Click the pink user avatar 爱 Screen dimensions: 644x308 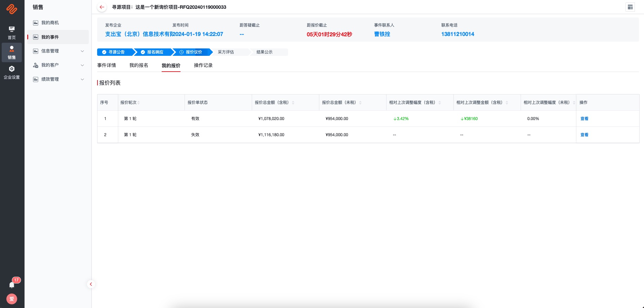[x=12, y=299]
